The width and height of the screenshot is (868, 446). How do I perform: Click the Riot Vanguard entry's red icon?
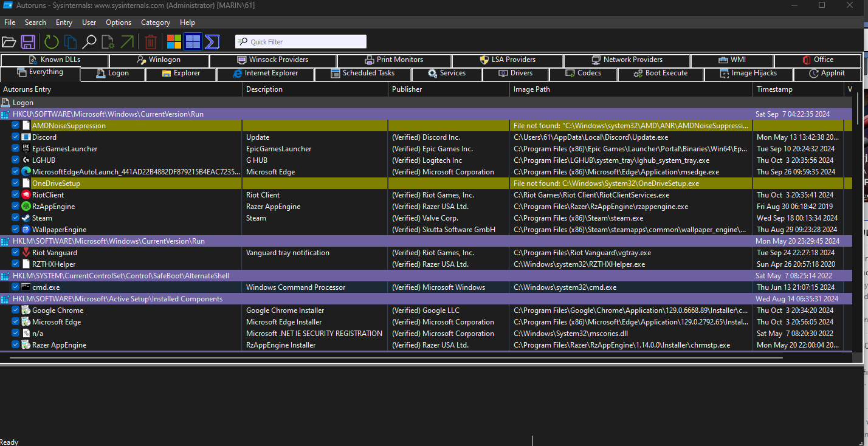pyautogui.click(x=26, y=253)
